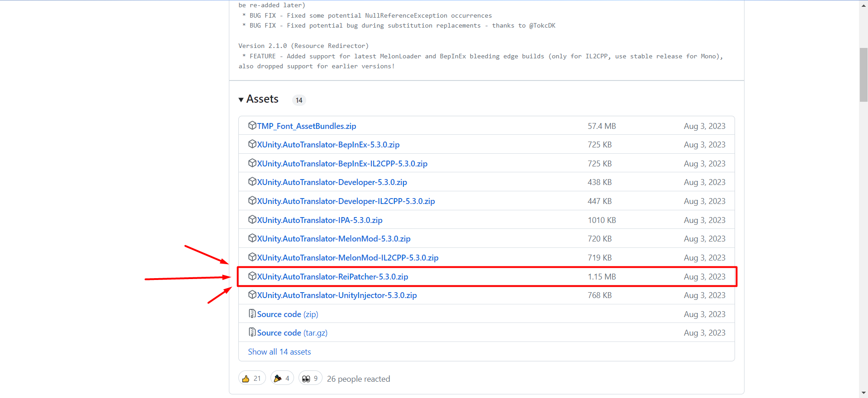Click date in ReiPatcher-5.3.0.zip row
The height and width of the screenshot is (398, 868).
[704, 277]
